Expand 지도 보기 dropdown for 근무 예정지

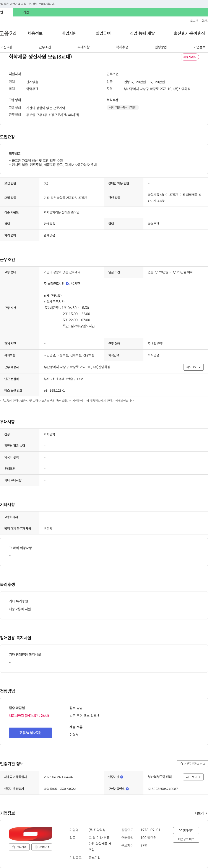point(193,367)
